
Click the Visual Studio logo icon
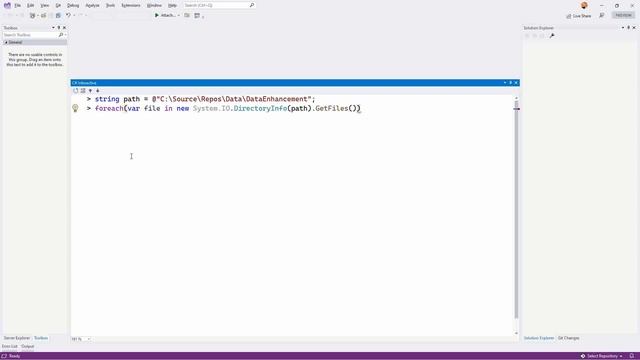(7, 5)
